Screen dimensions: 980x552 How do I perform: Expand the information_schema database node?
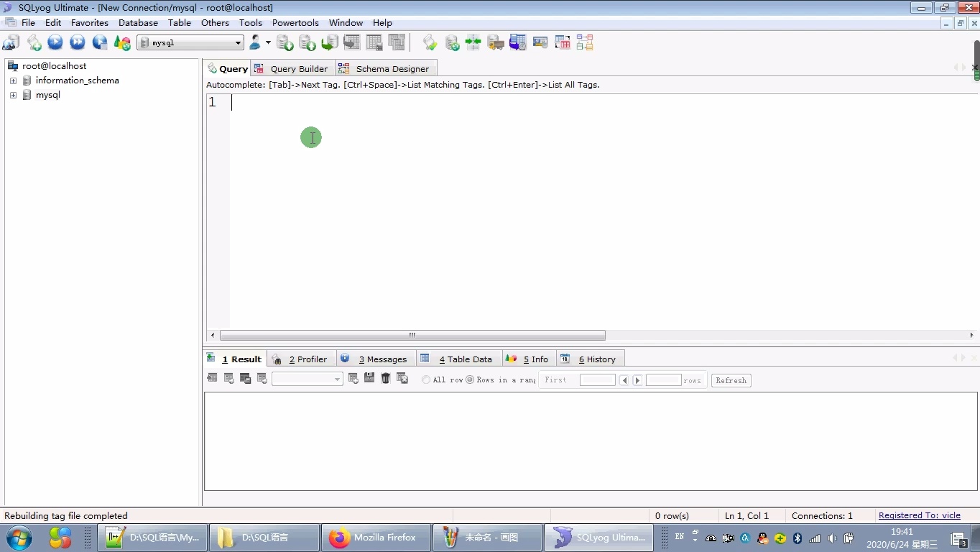[13, 80]
